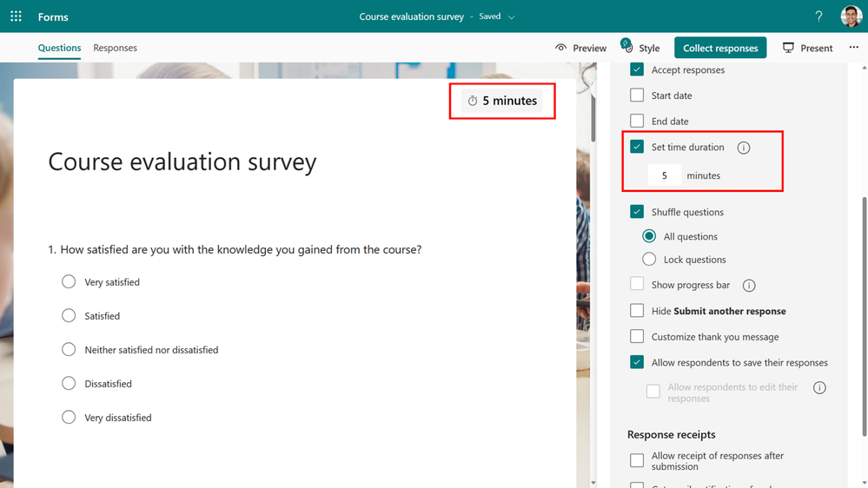Image resolution: width=868 pixels, height=488 pixels.
Task: Click the Style palette icon
Action: [626, 46]
